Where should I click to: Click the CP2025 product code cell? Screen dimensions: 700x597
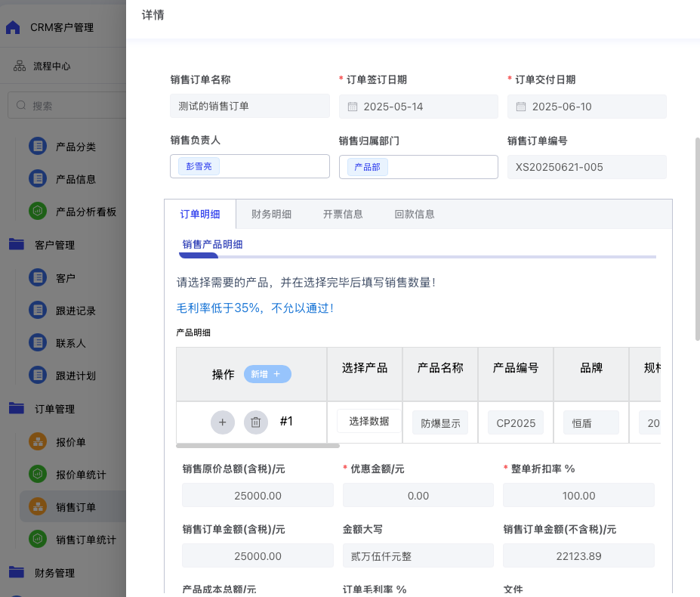(516, 422)
